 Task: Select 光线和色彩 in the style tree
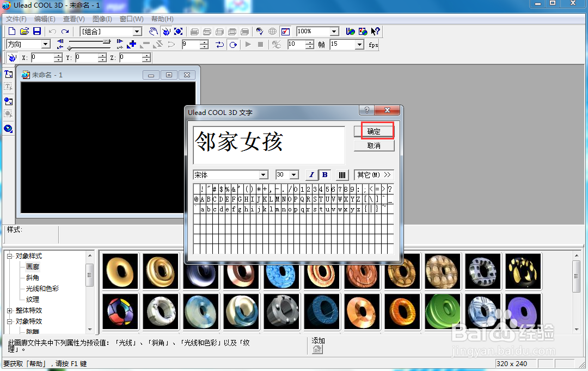(42, 289)
